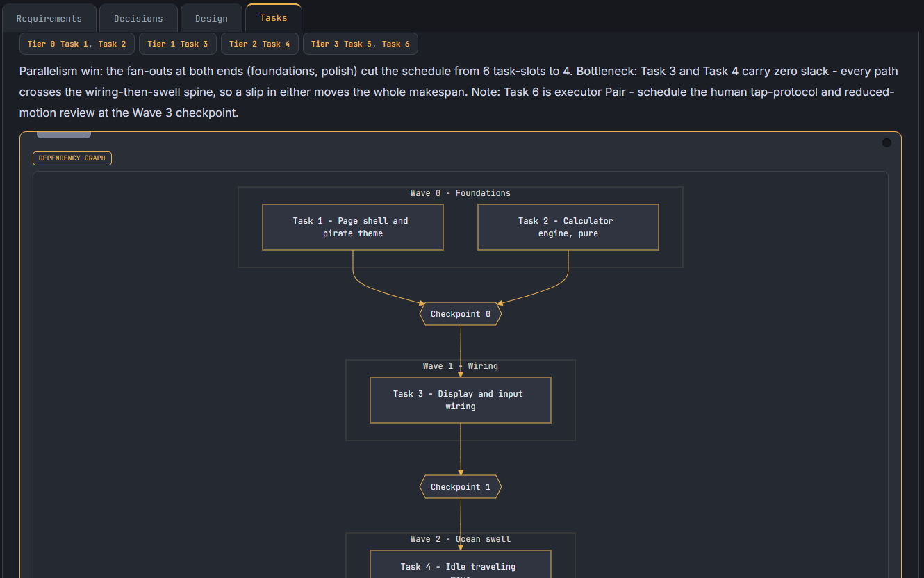Click the 'Tier 0' label text

pos(42,44)
